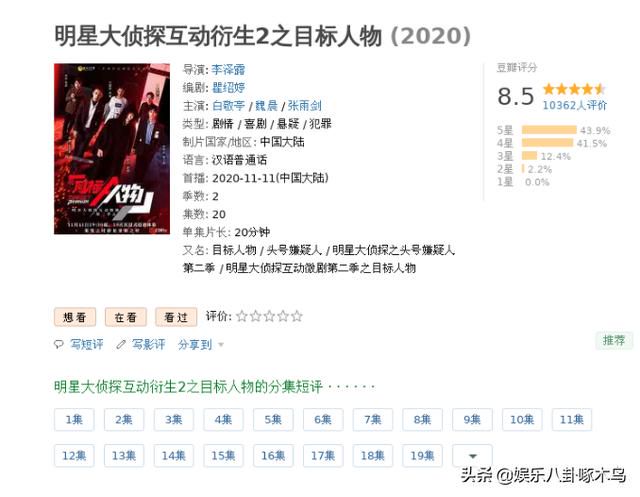The height and width of the screenshot is (497, 640).
Task: Select episode 19集
Action: tap(422, 455)
